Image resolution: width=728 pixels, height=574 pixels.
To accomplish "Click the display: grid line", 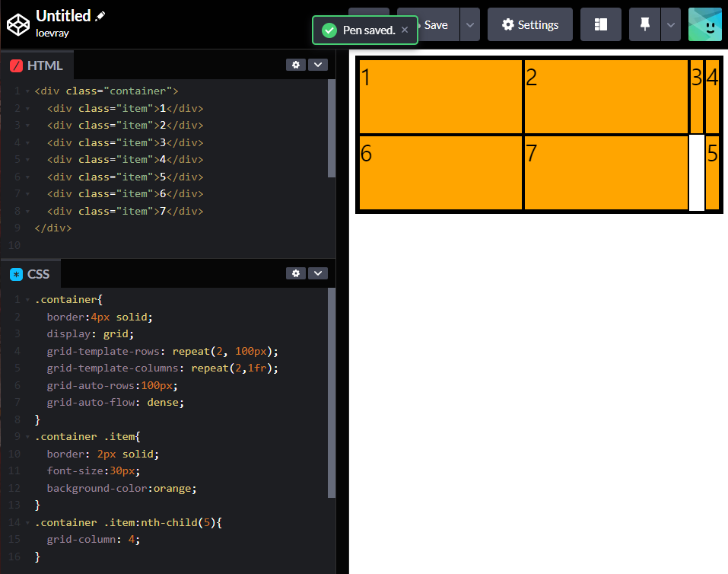I will click(90, 334).
